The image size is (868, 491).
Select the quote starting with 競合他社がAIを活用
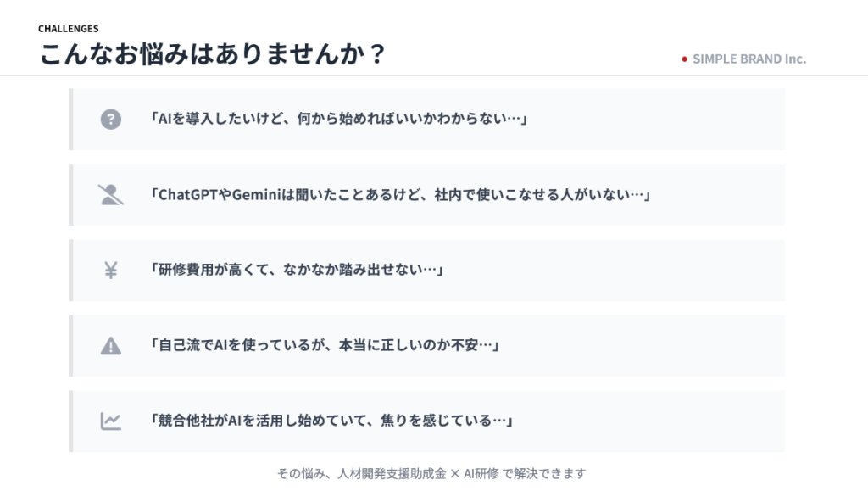[332, 421]
